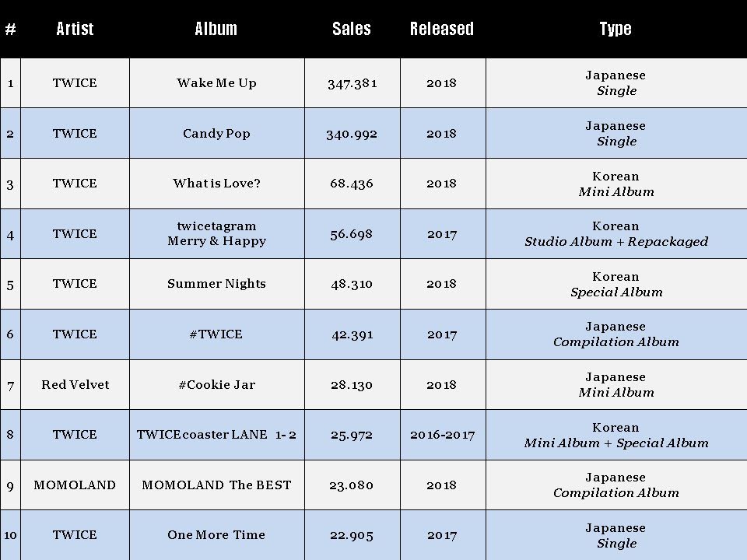The image size is (747, 560).
Task: Click the Released column header
Action: (x=442, y=29)
